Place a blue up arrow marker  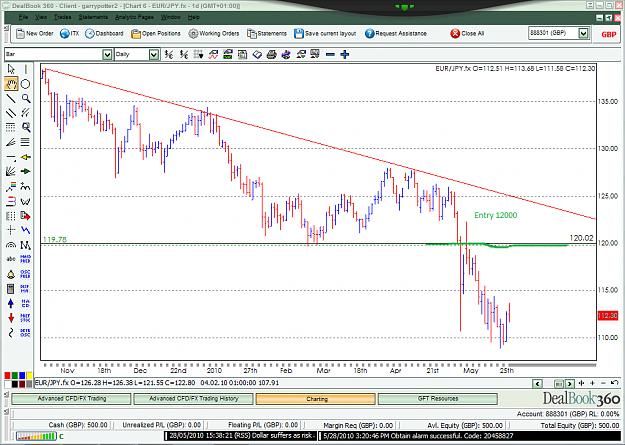pos(11,303)
